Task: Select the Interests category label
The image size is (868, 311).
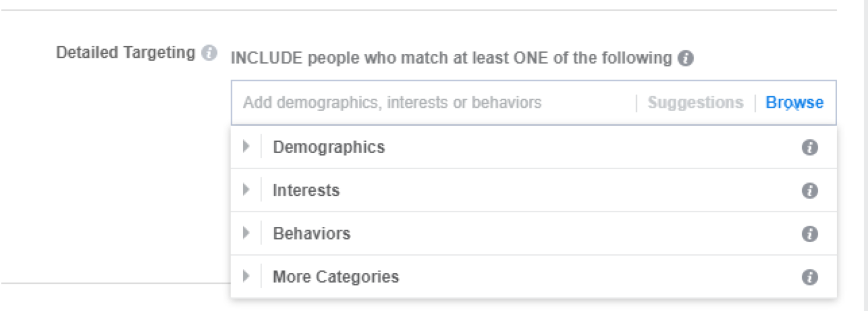Action: click(x=306, y=190)
